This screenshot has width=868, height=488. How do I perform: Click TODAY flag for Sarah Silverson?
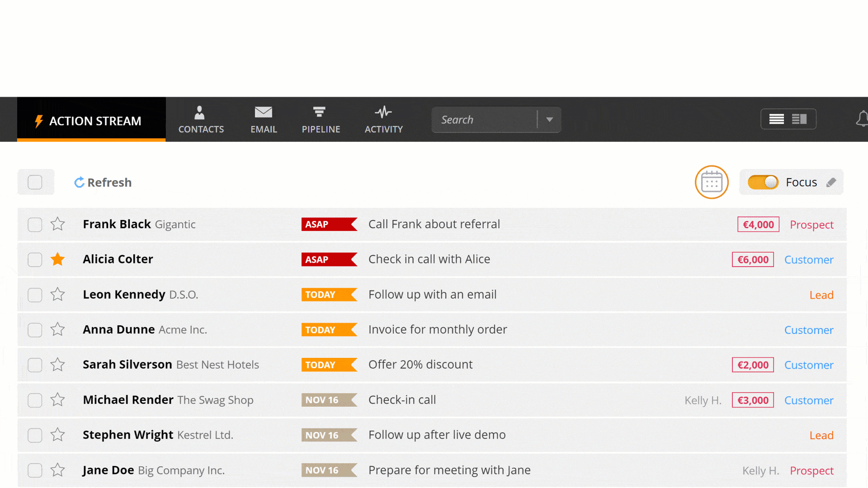coord(329,365)
